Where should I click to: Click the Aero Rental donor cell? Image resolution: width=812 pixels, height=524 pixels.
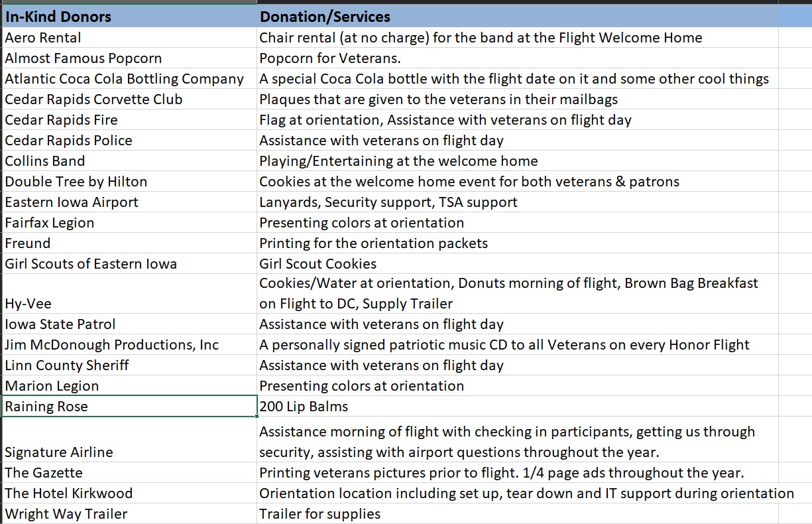pos(129,38)
